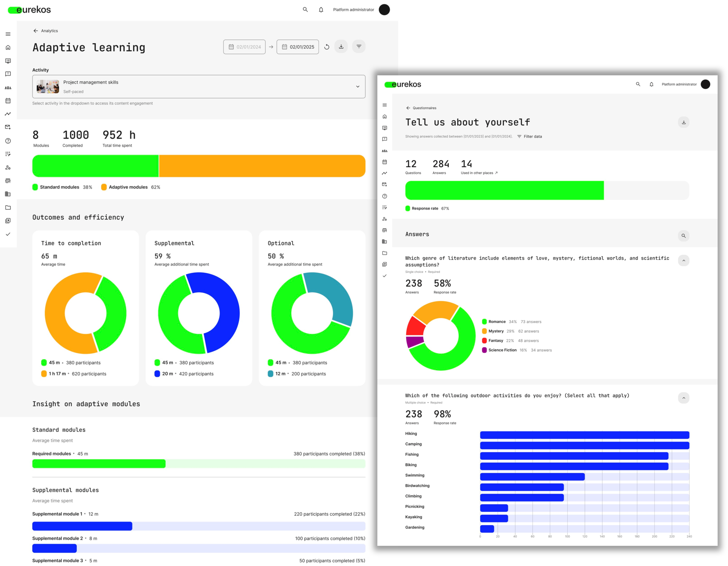
Task: Click the search icon in Adaptive learning header
Action: click(x=305, y=9)
